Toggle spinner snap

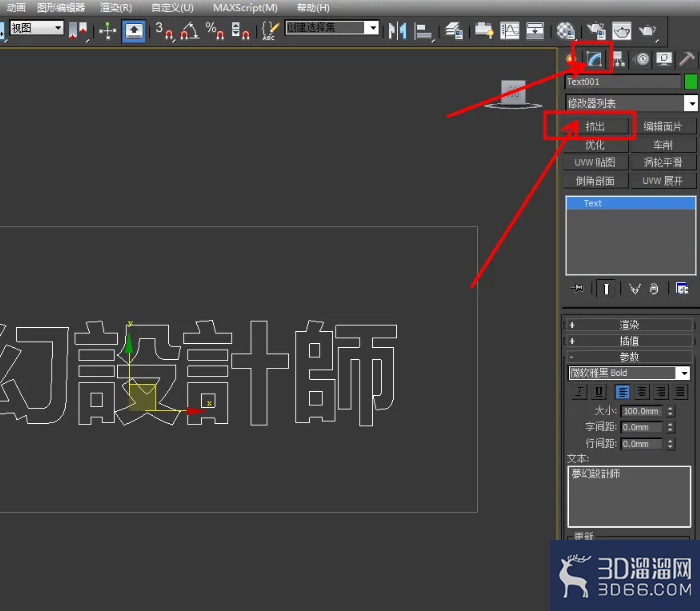point(240,30)
